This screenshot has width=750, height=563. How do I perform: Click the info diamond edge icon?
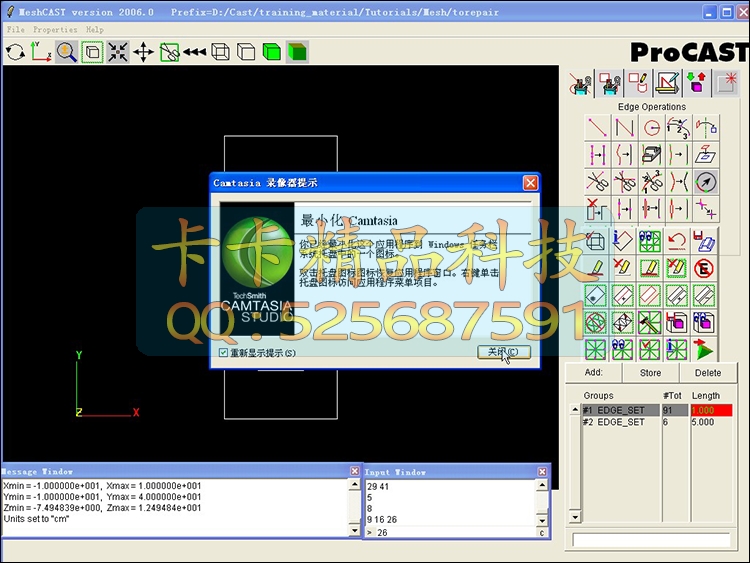pos(622,241)
